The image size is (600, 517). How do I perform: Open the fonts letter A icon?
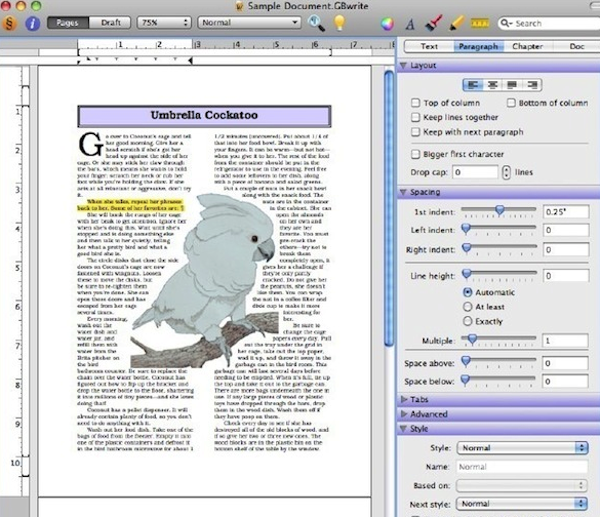tap(410, 24)
